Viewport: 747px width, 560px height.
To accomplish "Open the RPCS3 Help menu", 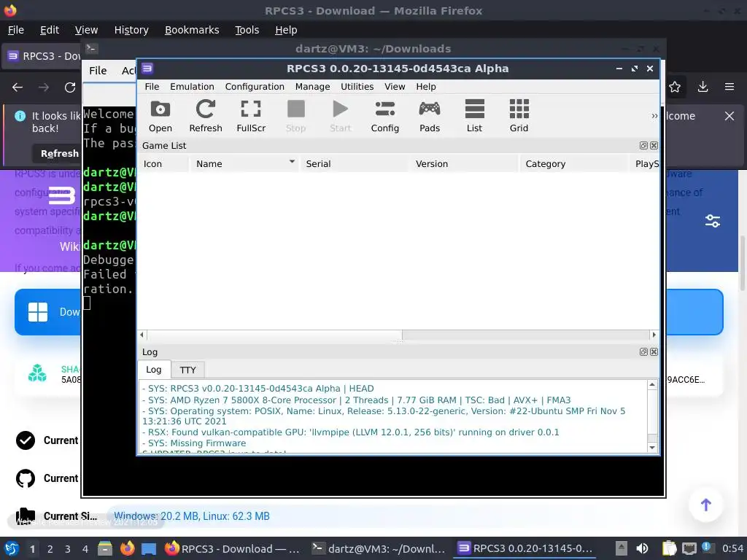I will pyautogui.click(x=426, y=87).
